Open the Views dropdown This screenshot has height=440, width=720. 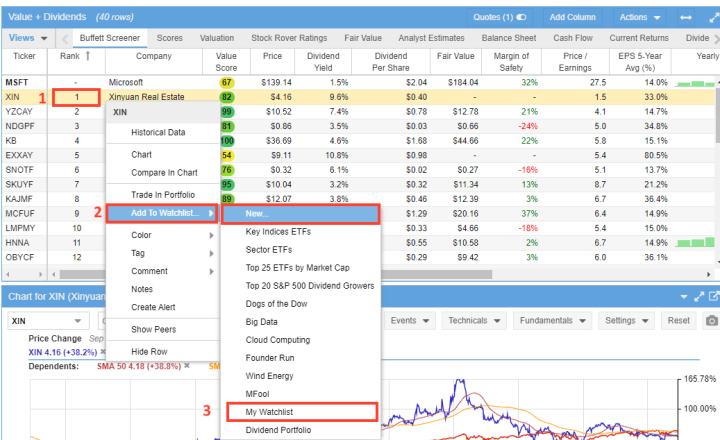click(28, 38)
